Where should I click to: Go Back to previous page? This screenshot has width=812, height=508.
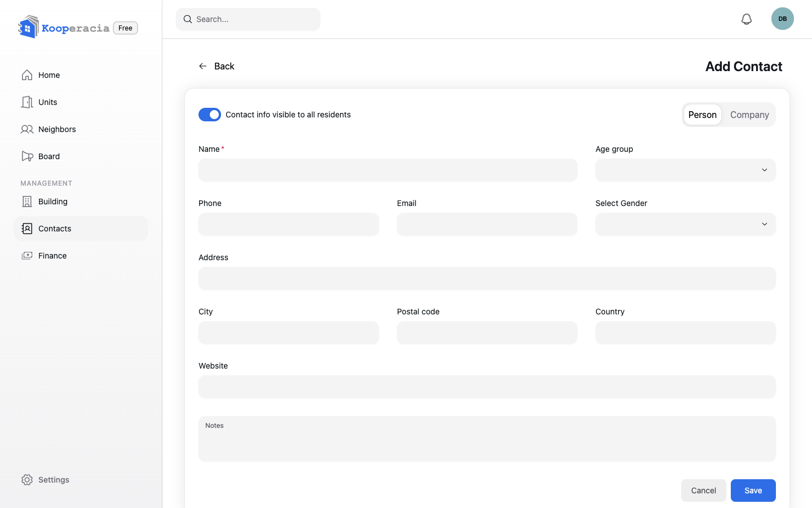[217, 66]
